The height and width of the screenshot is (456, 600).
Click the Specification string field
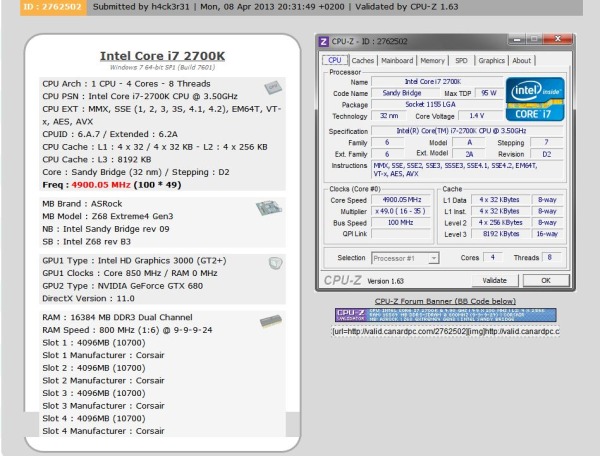click(x=467, y=131)
